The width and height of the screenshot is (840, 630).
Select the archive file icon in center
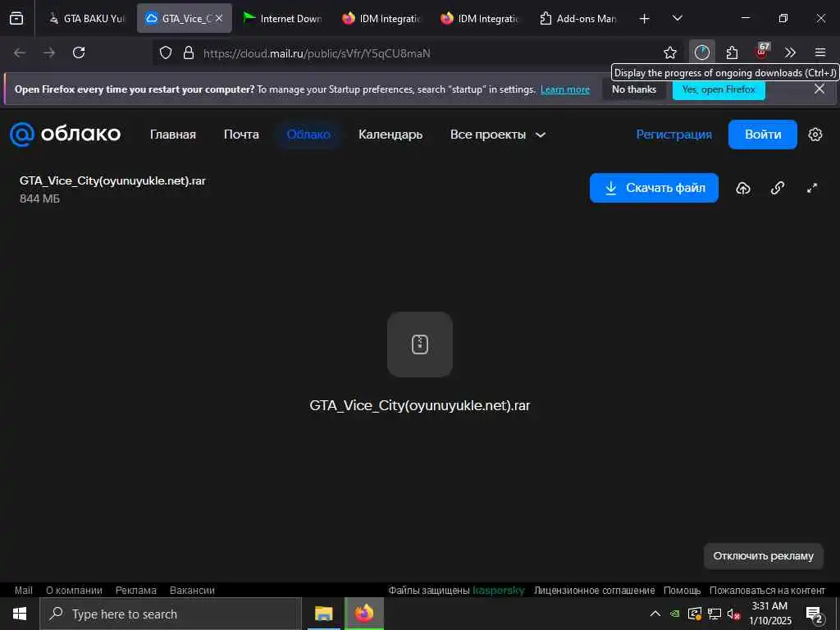[x=420, y=345]
